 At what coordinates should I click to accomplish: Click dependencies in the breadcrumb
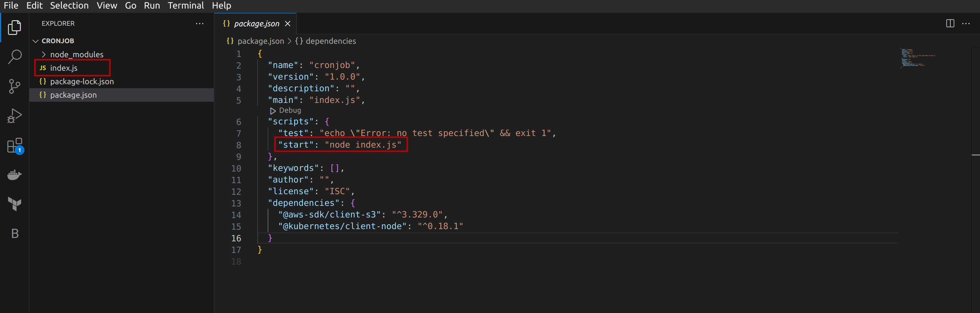point(330,41)
